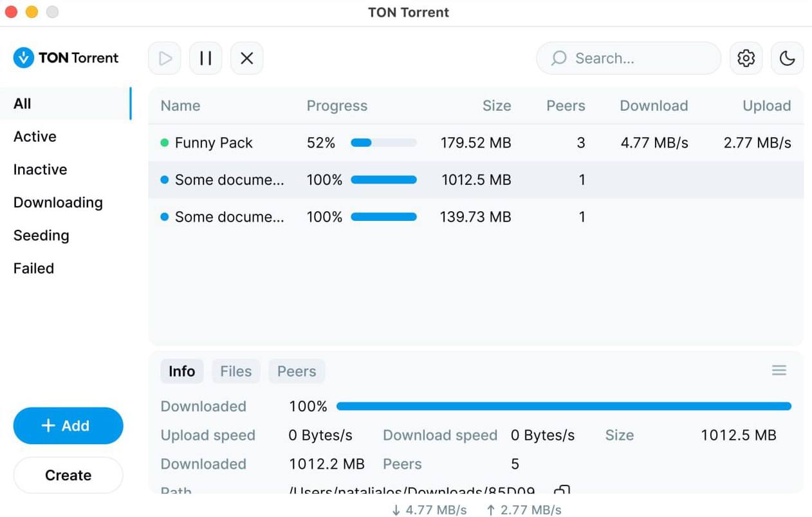812x517 pixels.
Task: Switch to the Files tab
Action: pos(235,371)
